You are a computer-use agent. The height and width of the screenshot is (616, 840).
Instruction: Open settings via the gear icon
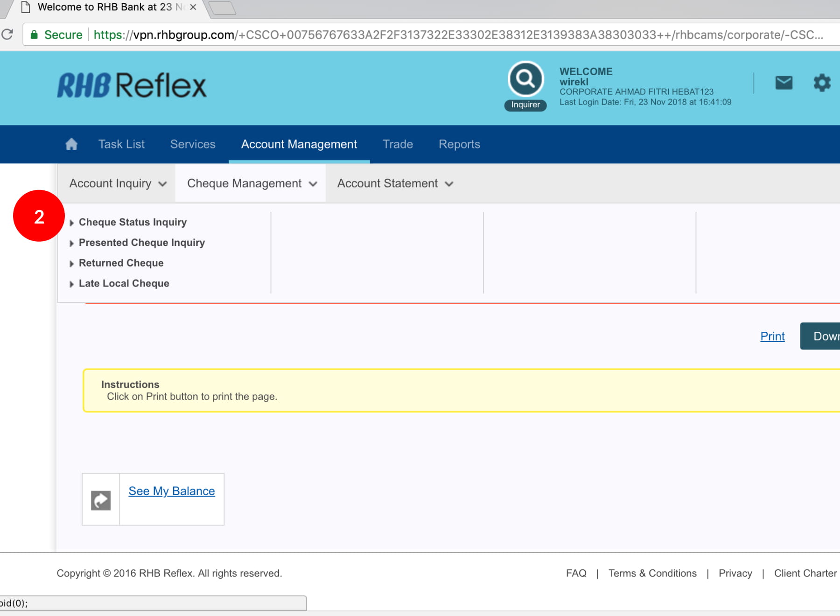(822, 83)
